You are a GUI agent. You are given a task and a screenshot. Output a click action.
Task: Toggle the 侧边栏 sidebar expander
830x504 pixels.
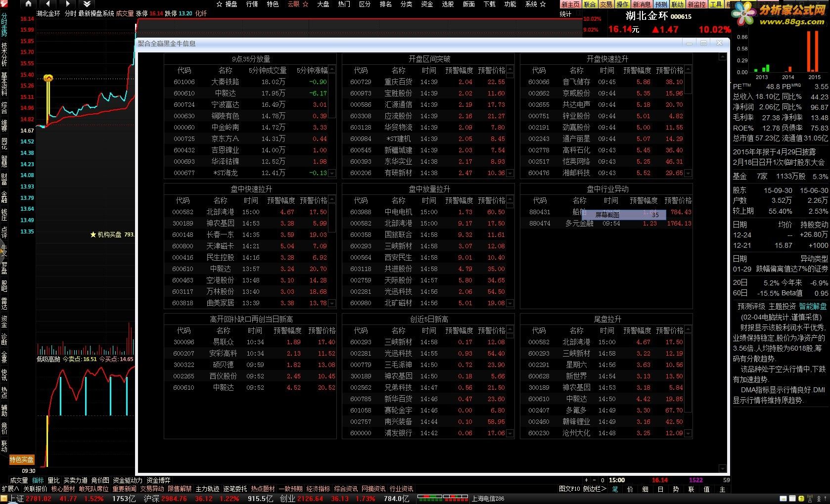click(x=595, y=489)
